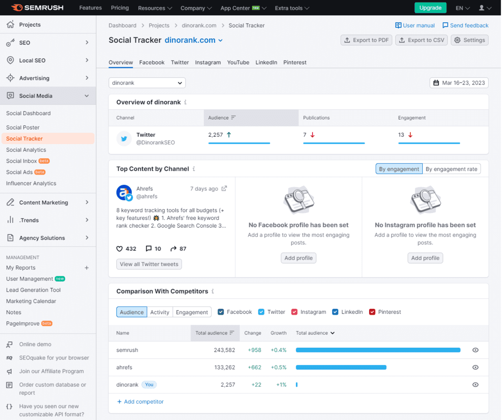Uncheck the Pinterest checkbox
504x420 pixels.
(372, 312)
